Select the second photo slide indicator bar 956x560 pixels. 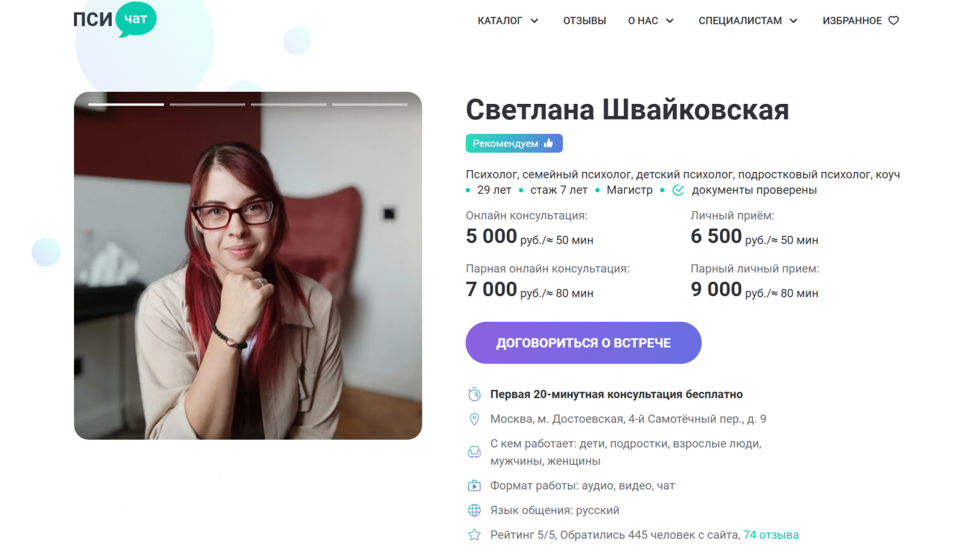(207, 104)
